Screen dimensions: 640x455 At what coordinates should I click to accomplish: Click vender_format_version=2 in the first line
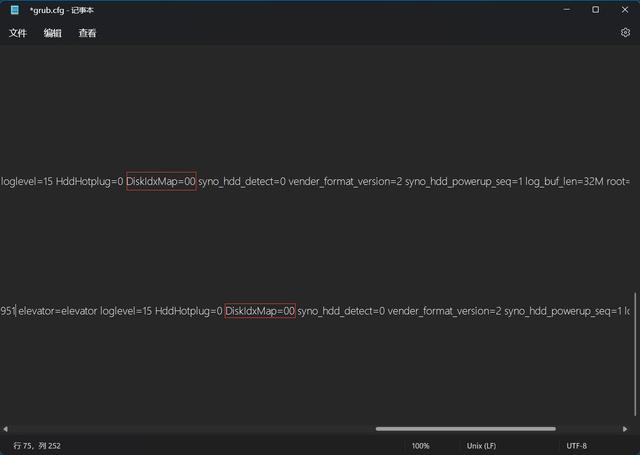tap(345, 181)
